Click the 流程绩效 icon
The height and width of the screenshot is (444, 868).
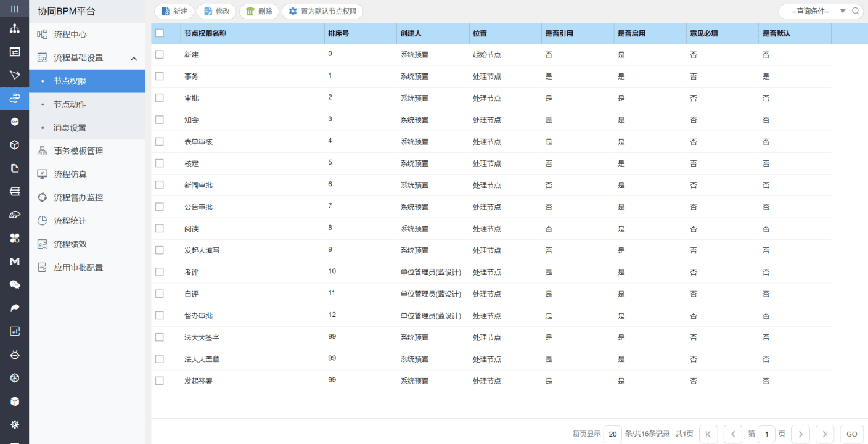pos(43,244)
